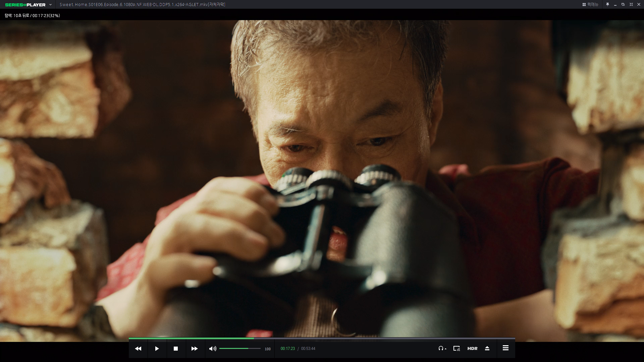The image size is (644, 362).
Task: Mute audio via the speaker icon
Action: click(212, 349)
